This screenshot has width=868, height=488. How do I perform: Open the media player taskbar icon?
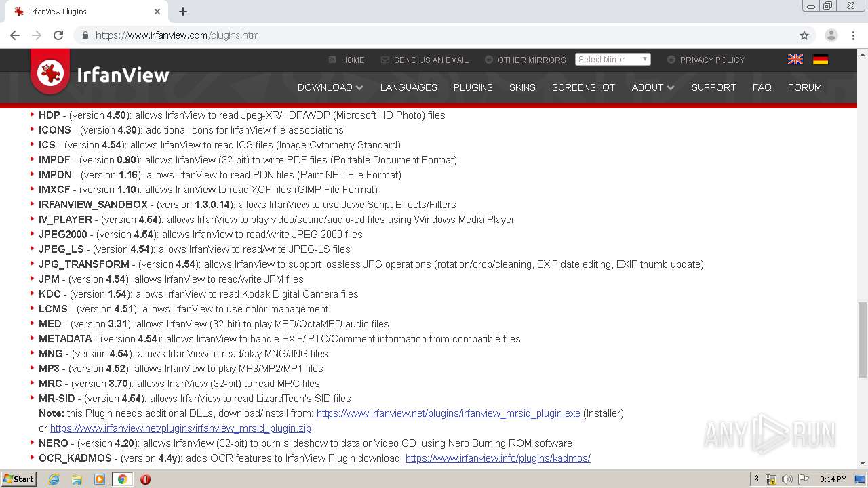(x=100, y=479)
